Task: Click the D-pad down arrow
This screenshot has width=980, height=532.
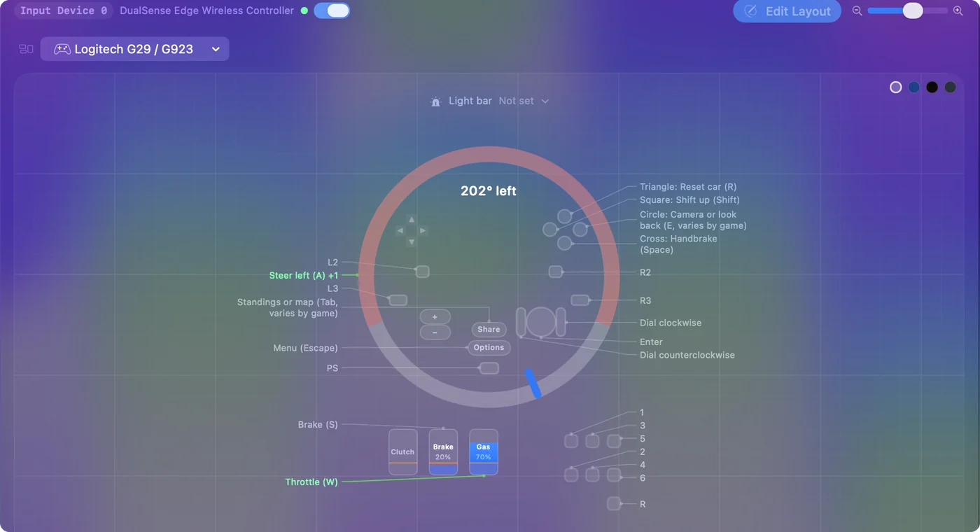Action: coord(412,242)
